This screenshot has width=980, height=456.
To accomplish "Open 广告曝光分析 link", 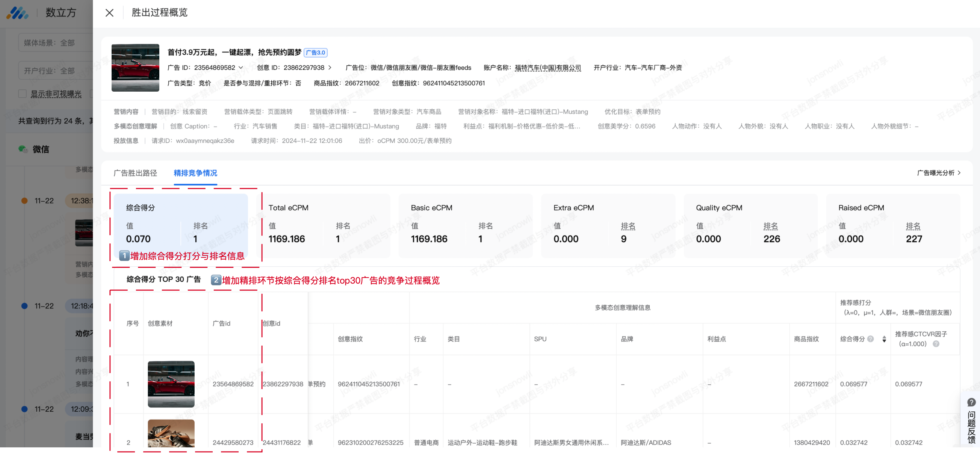I will [x=939, y=173].
